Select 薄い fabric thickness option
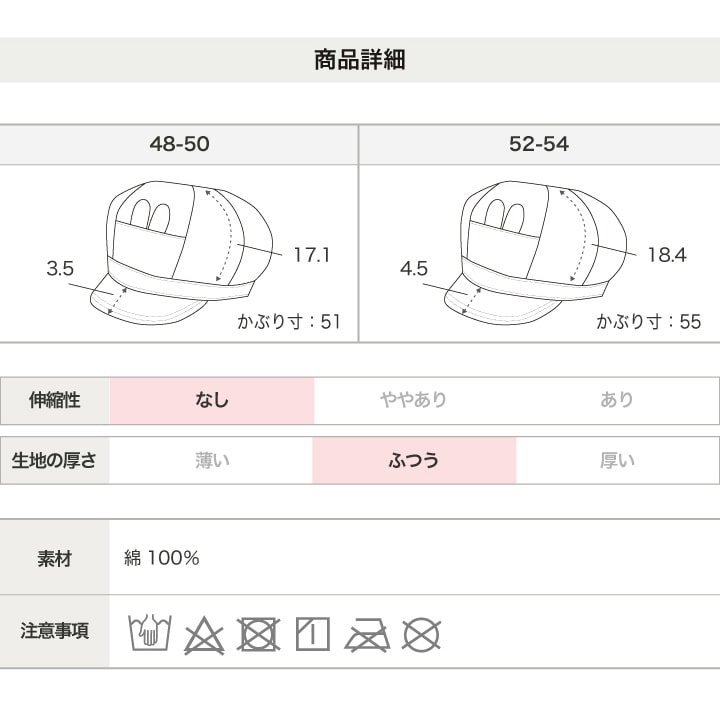The image size is (720, 720). point(212,461)
